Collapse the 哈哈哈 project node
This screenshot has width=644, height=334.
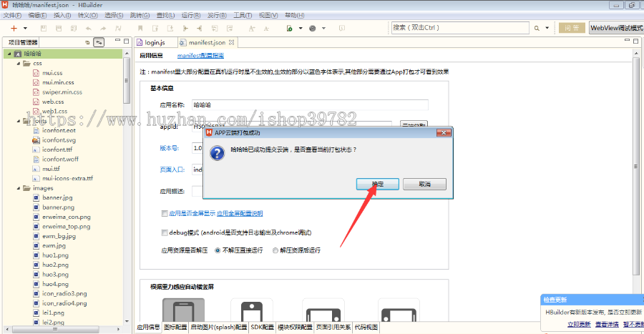[x=9, y=54]
